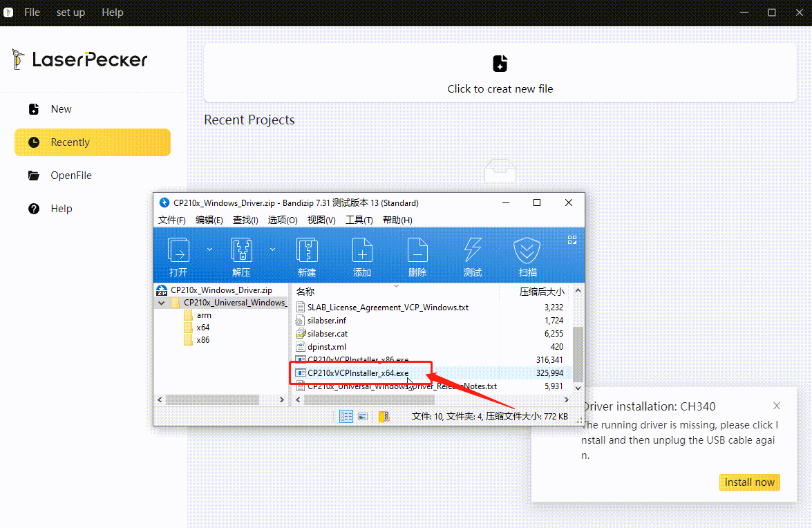Maximize the Bandizip window
The image size is (812, 528).
tap(537, 202)
